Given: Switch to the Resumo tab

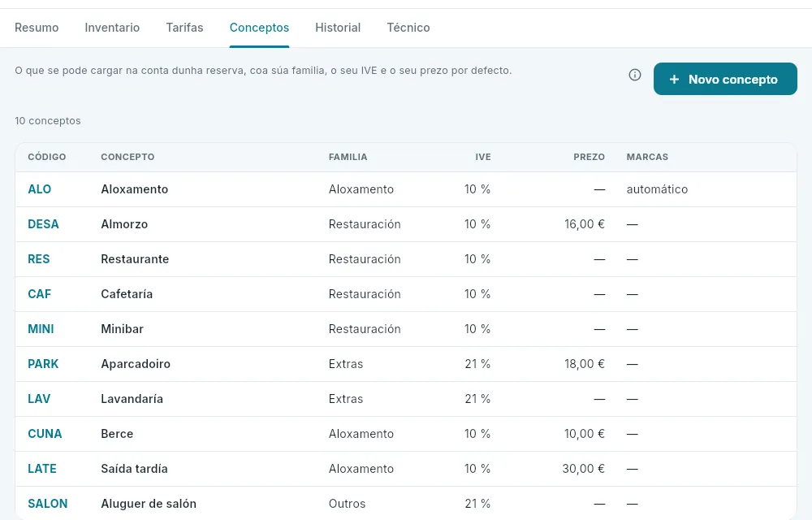Looking at the screenshot, I should (37, 28).
